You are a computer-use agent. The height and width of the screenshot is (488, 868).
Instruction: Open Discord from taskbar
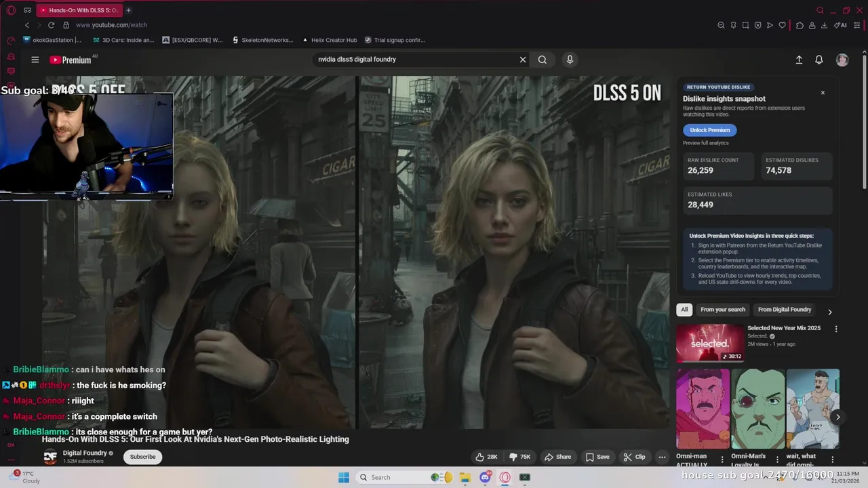[x=485, y=477]
